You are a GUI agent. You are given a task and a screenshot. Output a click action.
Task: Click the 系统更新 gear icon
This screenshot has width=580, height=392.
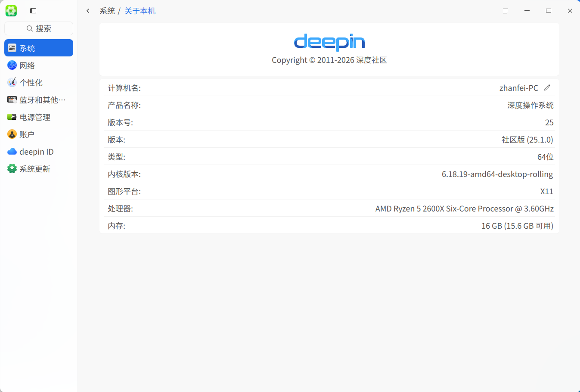pos(12,168)
